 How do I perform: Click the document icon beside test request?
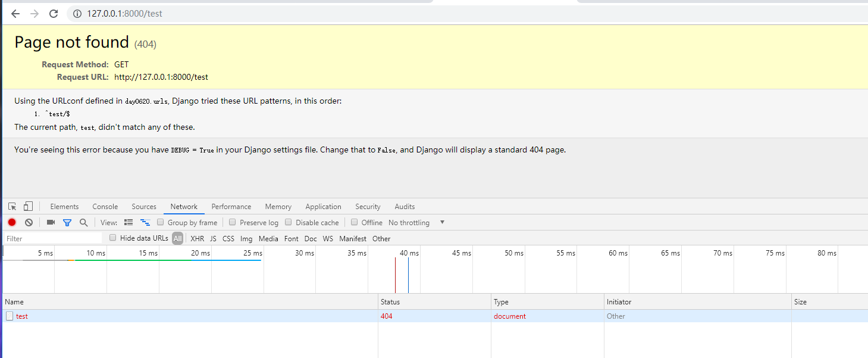[10, 316]
